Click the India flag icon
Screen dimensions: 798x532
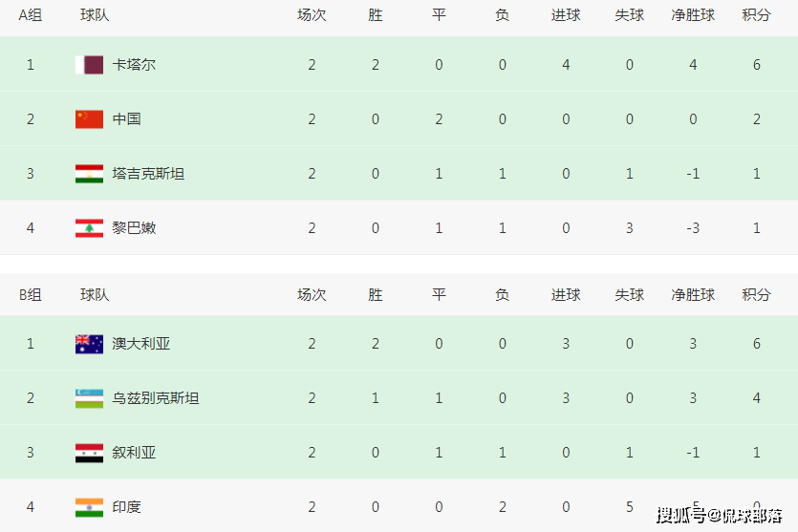click(89, 507)
